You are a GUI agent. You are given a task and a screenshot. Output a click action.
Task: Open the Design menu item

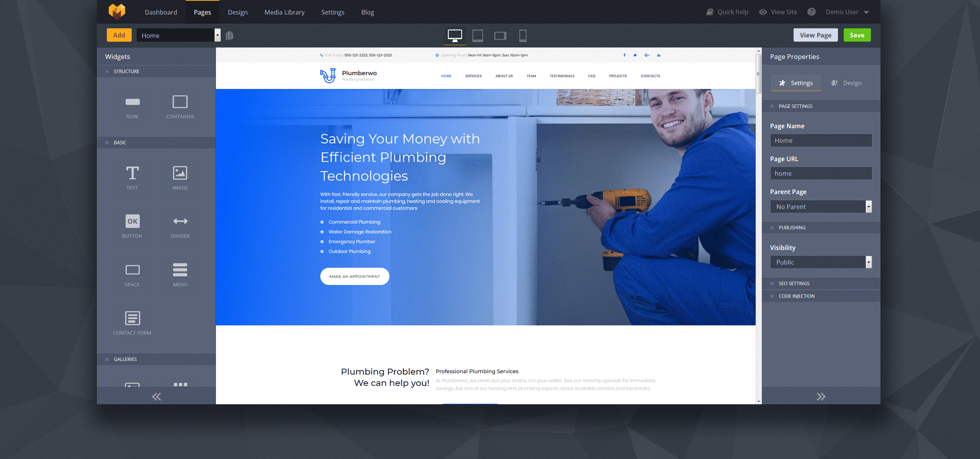pos(238,12)
